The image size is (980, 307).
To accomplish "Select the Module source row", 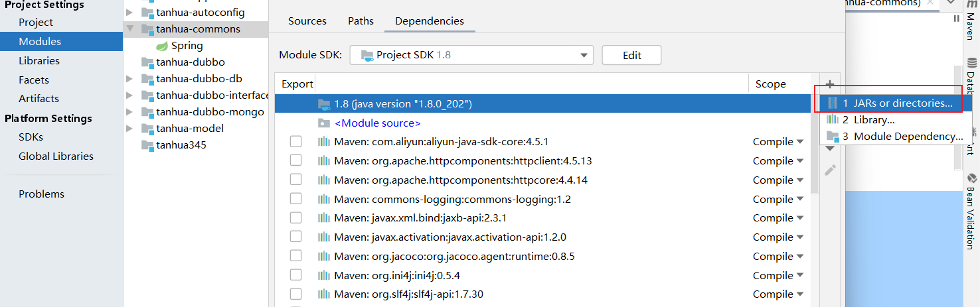I will click(542, 123).
